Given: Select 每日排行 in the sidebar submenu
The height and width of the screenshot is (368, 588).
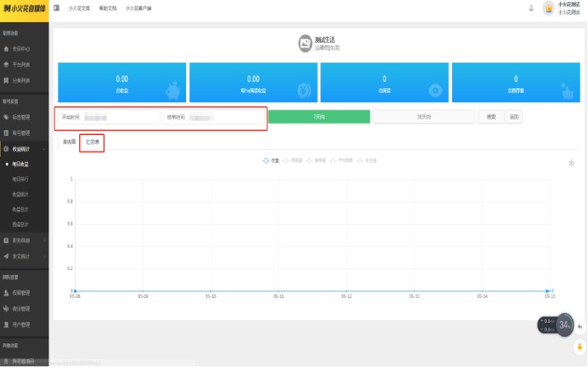Looking at the screenshot, I should pyautogui.click(x=21, y=179).
